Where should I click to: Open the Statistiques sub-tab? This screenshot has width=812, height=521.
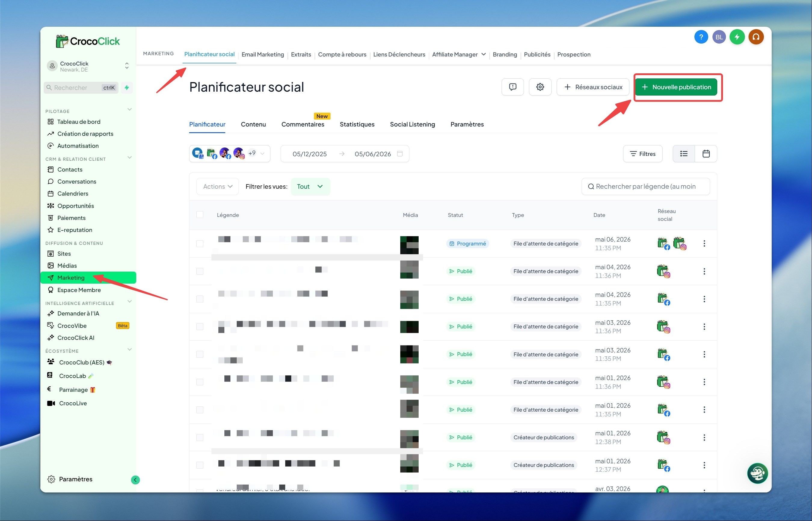[357, 124]
